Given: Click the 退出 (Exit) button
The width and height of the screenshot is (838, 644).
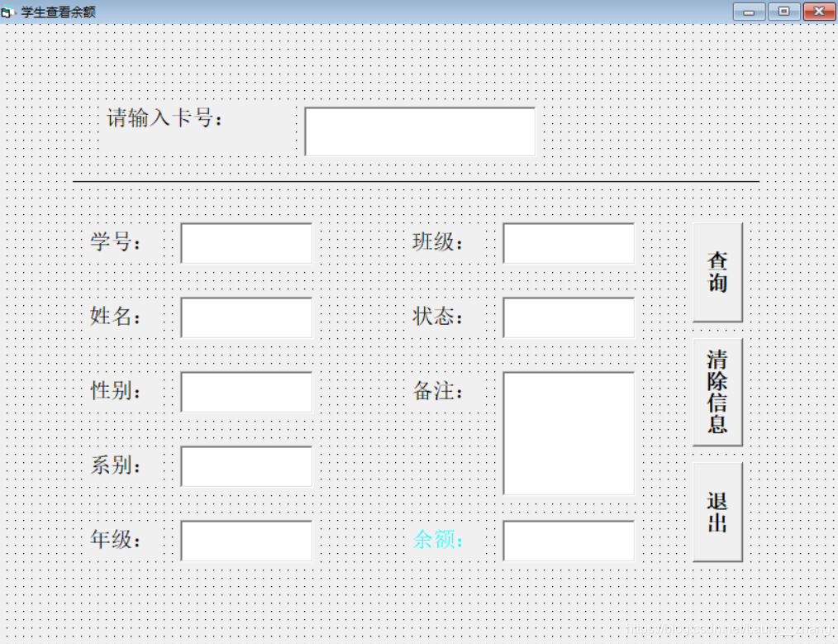Looking at the screenshot, I should [x=716, y=510].
